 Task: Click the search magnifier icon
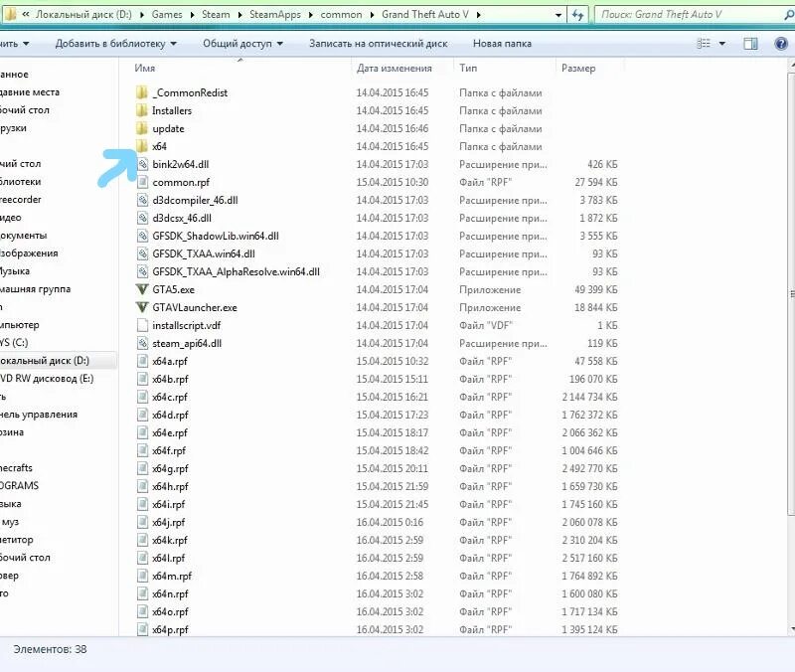coord(788,15)
